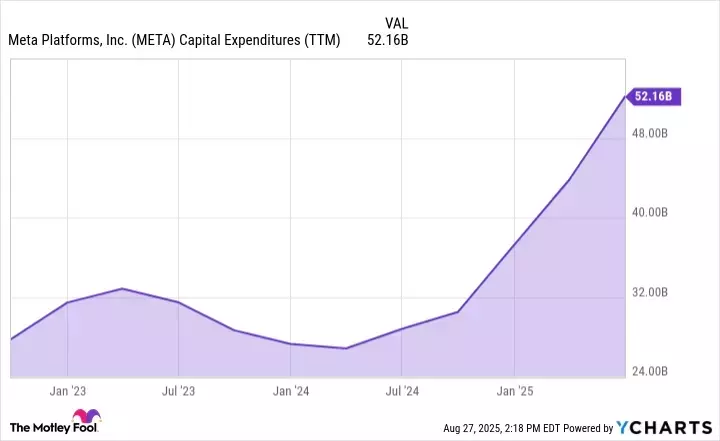Click the line's early-2023 peak point
Image resolution: width=720 pixels, height=441 pixels.
click(122, 289)
